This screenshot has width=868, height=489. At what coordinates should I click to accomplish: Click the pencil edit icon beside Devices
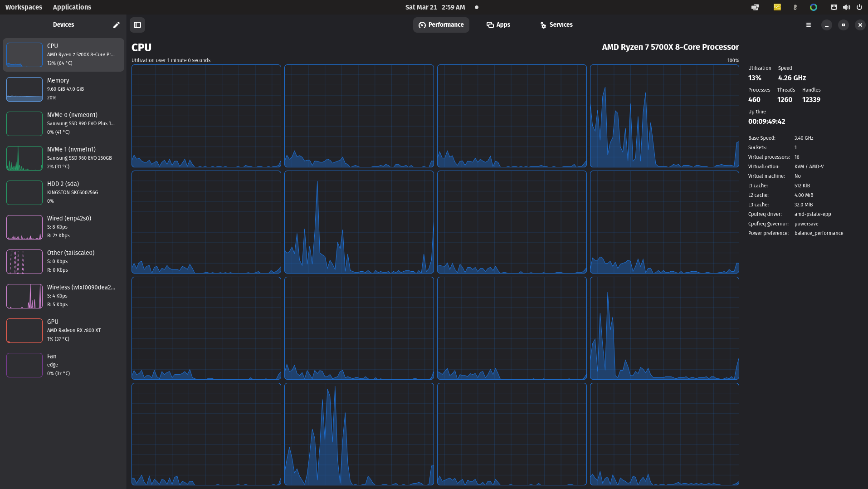tap(116, 25)
